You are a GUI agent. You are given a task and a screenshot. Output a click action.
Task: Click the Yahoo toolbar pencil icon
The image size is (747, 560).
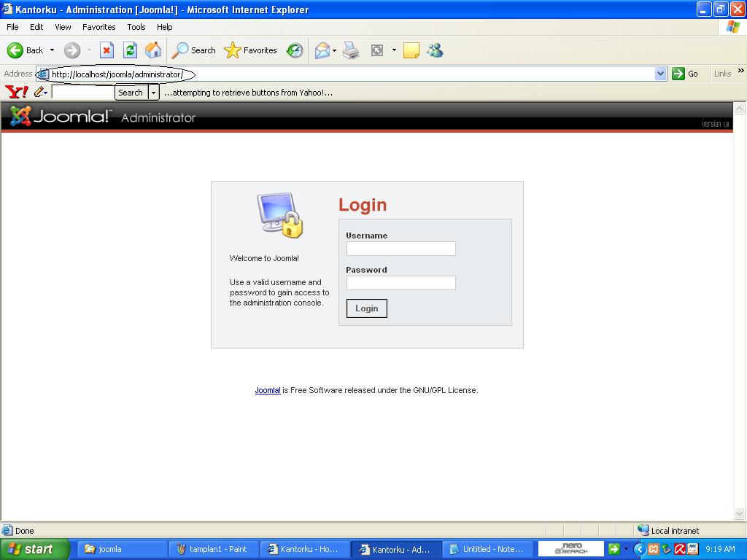click(x=39, y=91)
